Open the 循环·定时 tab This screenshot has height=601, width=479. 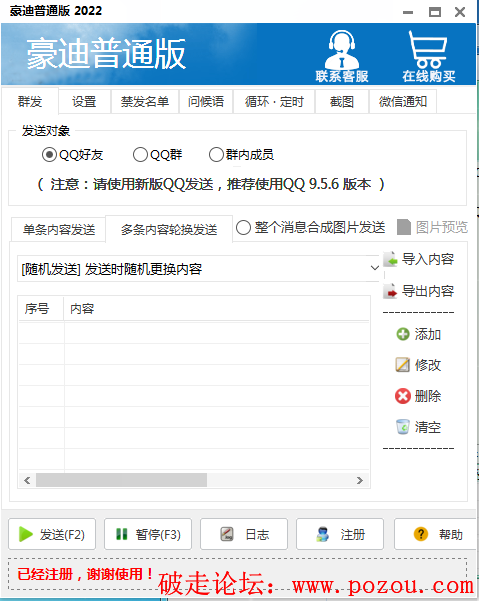(274, 102)
